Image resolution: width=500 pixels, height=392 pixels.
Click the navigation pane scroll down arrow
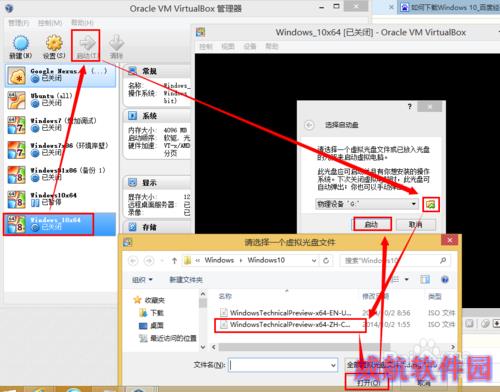(203, 347)
